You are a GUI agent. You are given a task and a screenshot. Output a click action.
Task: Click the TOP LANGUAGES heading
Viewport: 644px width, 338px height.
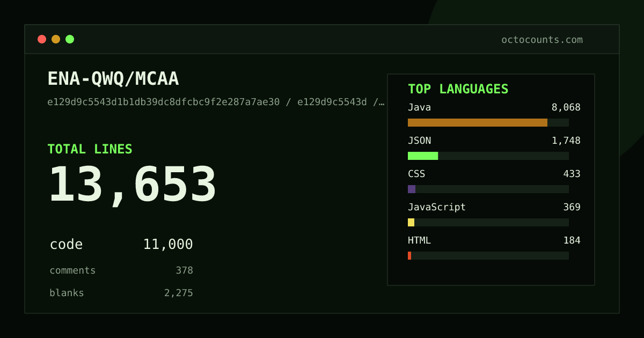coord(458,89)
